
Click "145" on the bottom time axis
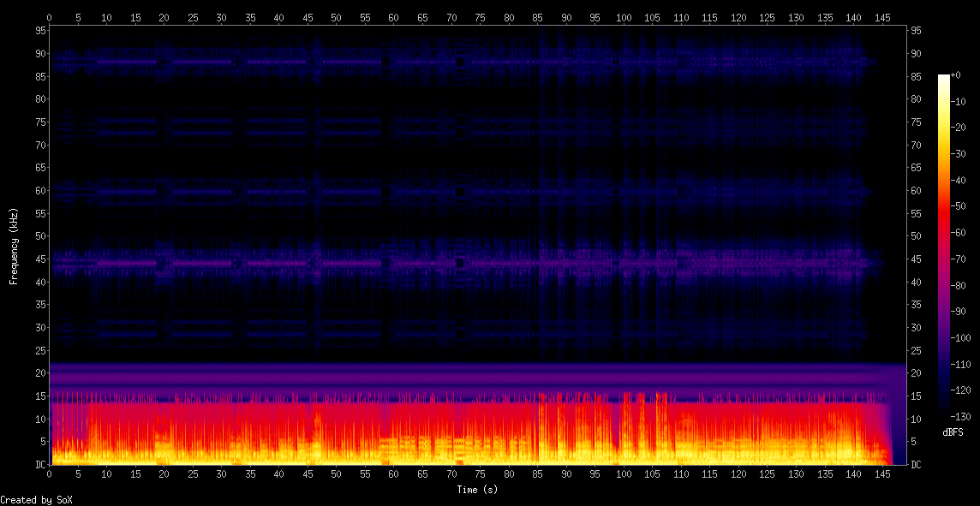tap(882, 474)
